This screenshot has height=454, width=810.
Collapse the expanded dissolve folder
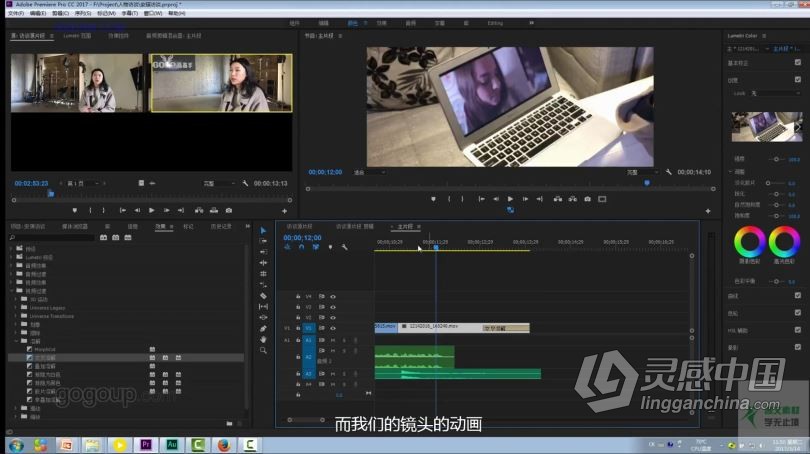pos(16,341)
